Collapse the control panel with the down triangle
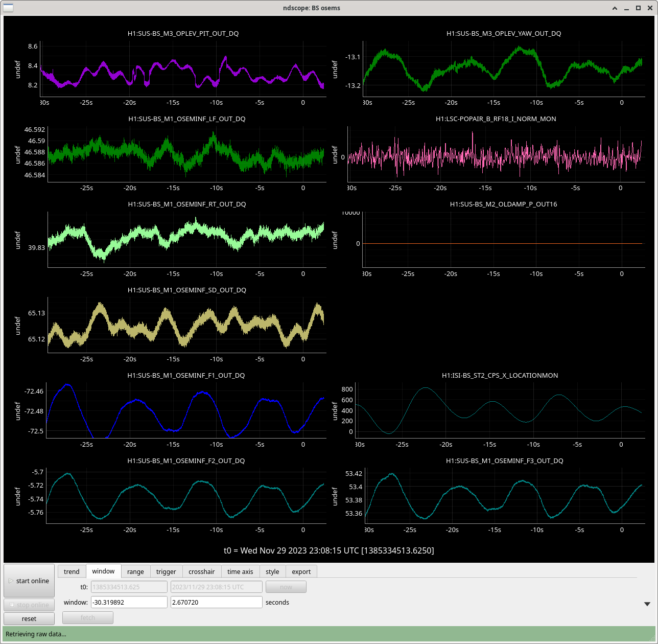This screenshot has width=658, height=644. click(x=647, y=604)
